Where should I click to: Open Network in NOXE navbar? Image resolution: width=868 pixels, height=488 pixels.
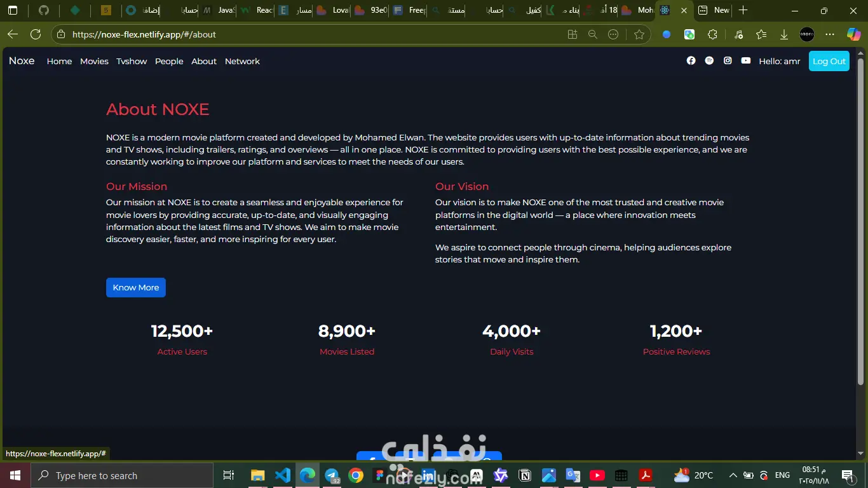[x=242, y=61]
